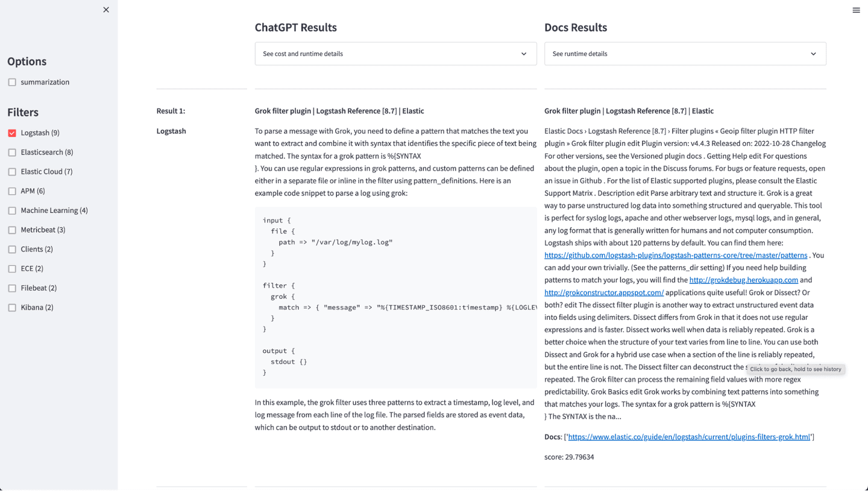Close the filters sidebar panel
The height and width of the screenshot is (491, 868).
[105, 10]
